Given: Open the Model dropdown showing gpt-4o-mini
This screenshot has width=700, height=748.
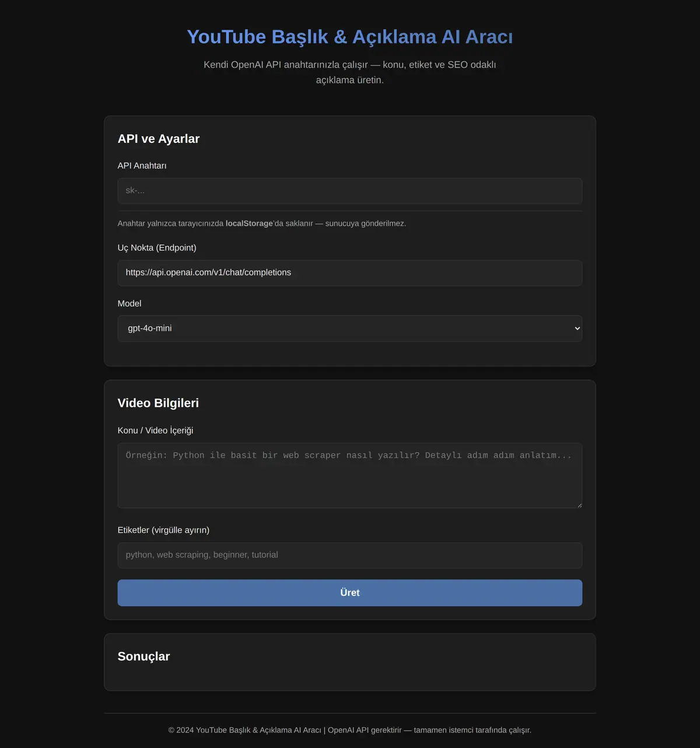Looking at the screenshot, I should coord(349,328).
